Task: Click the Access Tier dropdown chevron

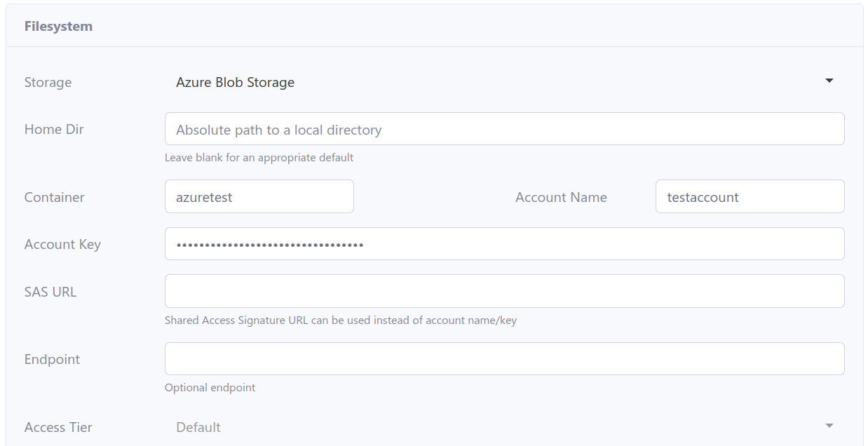Action: point(829,424)
